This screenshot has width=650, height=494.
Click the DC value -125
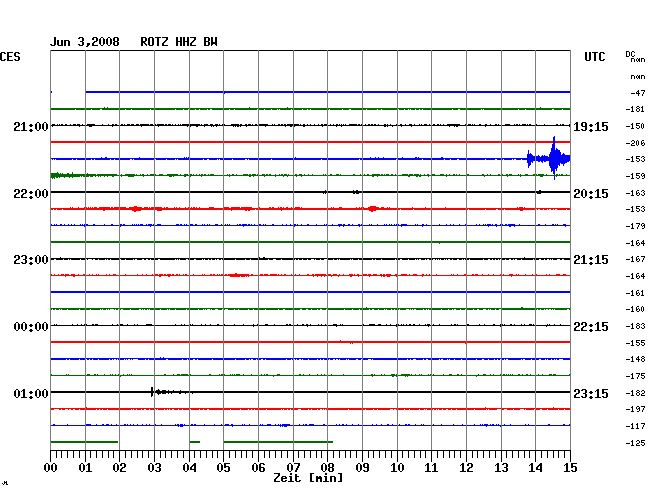635,443
